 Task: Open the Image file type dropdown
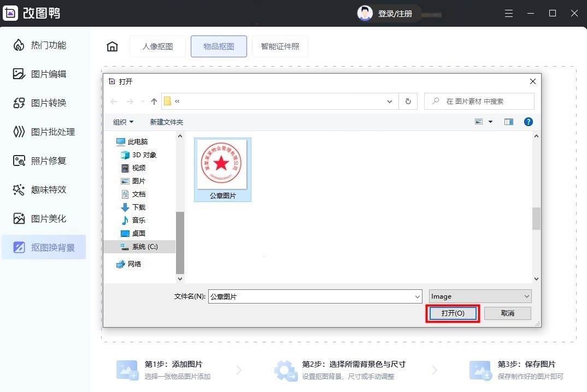point(479,296)
